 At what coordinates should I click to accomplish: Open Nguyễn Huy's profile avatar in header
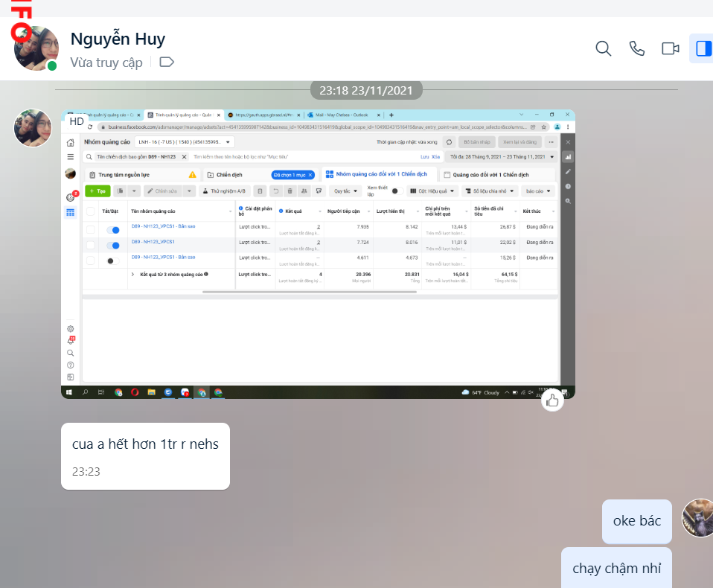point(36,48)
